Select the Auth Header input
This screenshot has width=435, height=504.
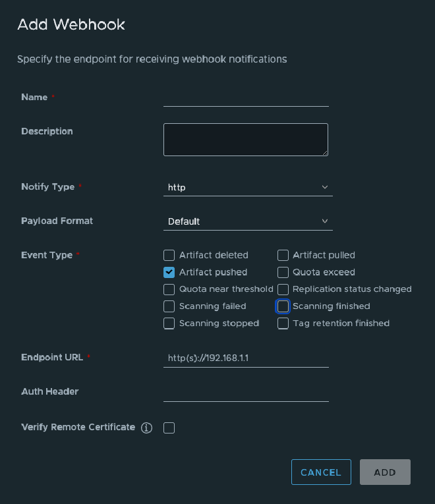[246, 392]
